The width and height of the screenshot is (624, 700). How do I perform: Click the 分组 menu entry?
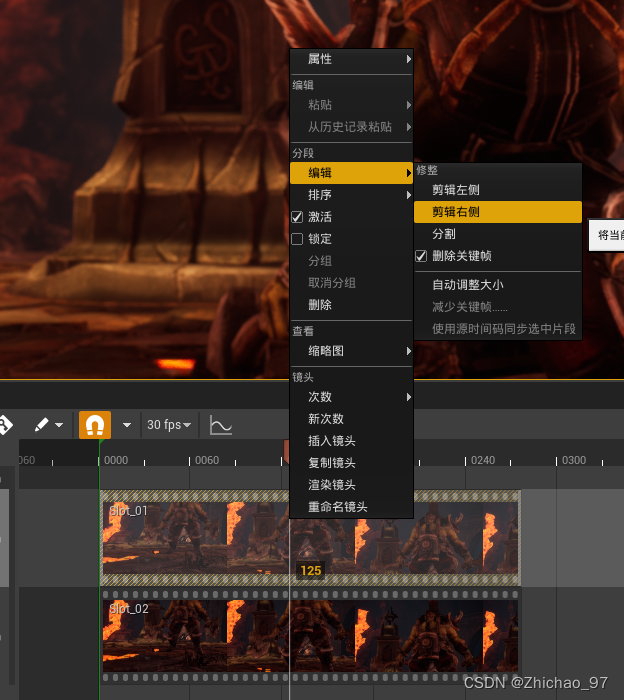pyautogui.click(x=351, y=261)
